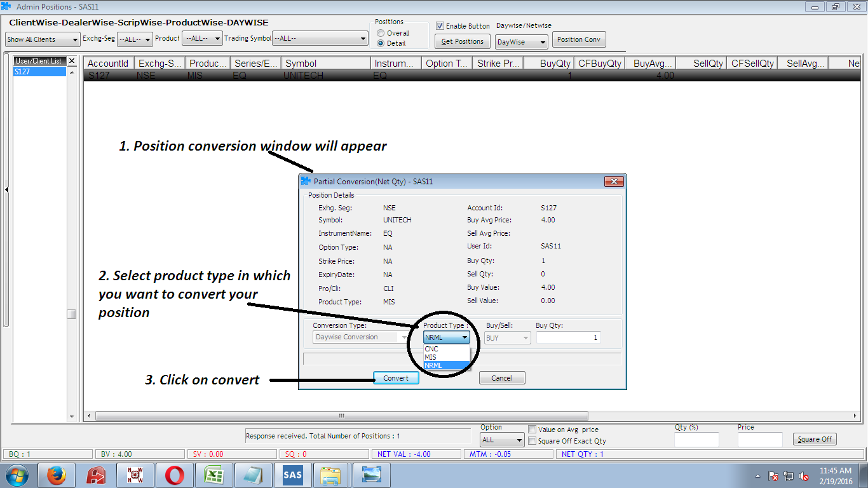Click the network tray icon
The image size is (868, 488).
(x=789, y=476)
